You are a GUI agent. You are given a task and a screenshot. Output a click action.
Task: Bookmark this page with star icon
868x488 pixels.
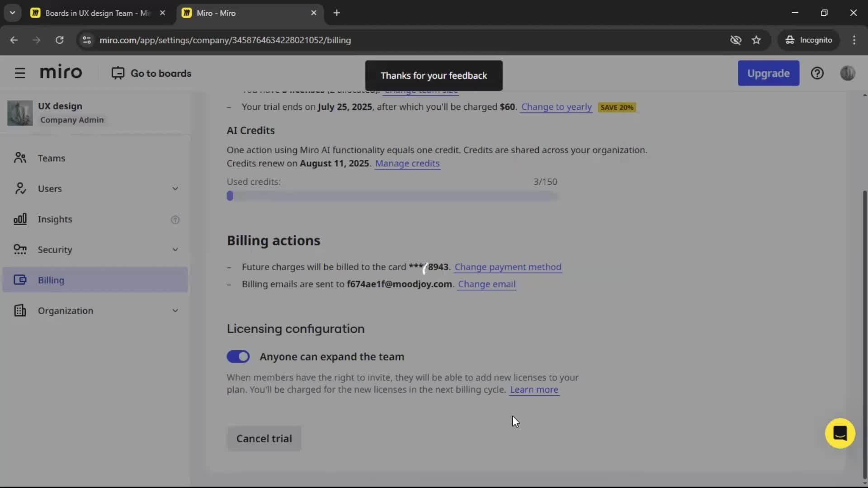click(x=756, y=40)
